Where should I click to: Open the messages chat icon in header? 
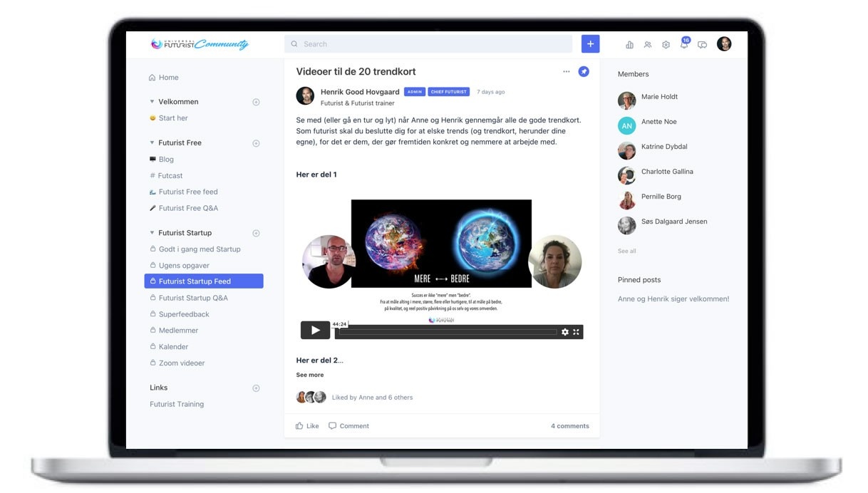tap(703, 44)
